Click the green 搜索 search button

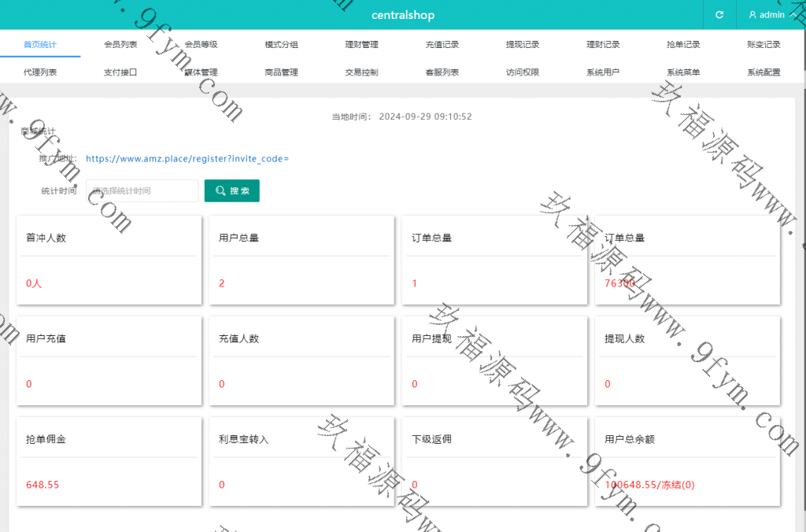[232, 190]
